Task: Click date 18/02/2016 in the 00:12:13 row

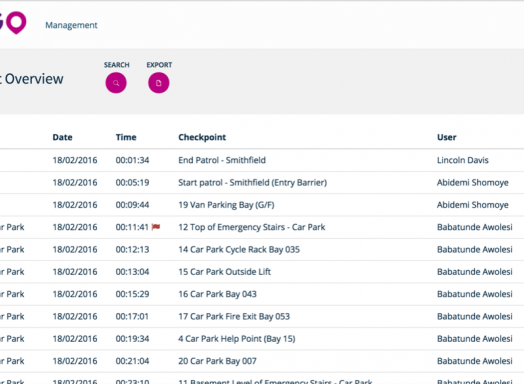Action: click(75, 250)
